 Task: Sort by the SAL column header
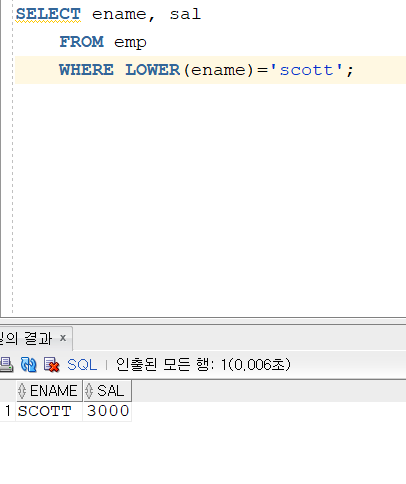[x=107, y=391]
